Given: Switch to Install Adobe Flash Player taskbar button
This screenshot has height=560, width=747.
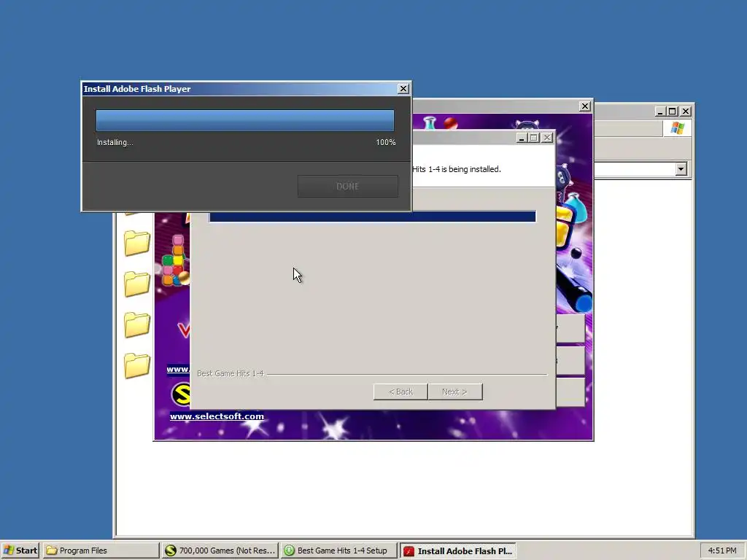Looking at the screenshot, I should 458,551.
